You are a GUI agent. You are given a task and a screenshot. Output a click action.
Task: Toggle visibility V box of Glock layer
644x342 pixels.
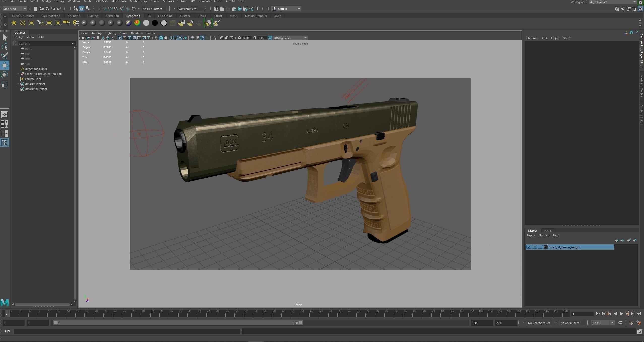529,247
